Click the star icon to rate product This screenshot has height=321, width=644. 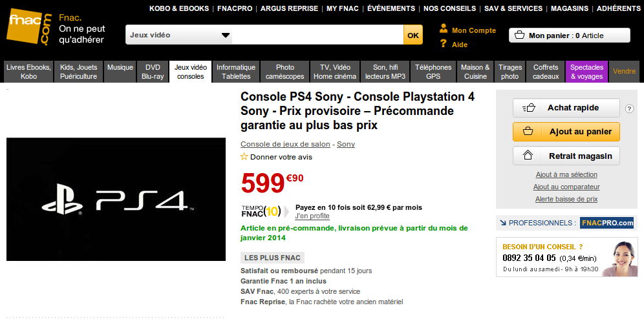[244, 156]
